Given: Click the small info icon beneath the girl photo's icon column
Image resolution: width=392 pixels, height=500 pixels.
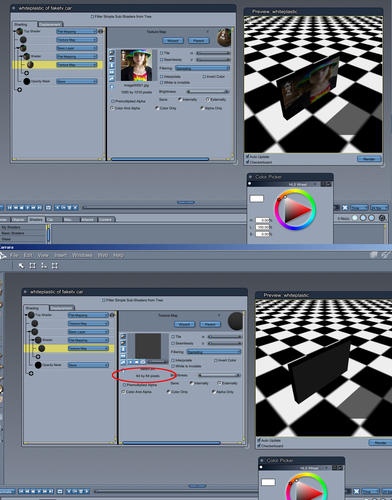Looking at the screenshot, I should (112, 86).
